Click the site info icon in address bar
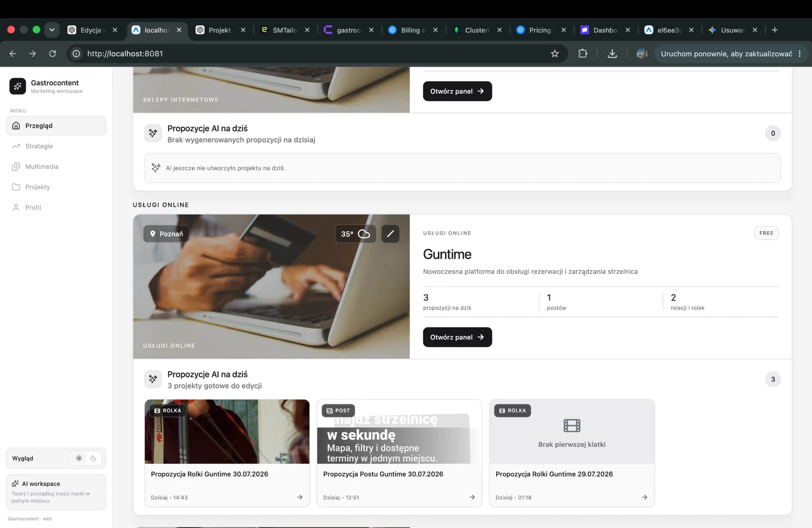The image size is (812, 528). click(x=77, y=54)
